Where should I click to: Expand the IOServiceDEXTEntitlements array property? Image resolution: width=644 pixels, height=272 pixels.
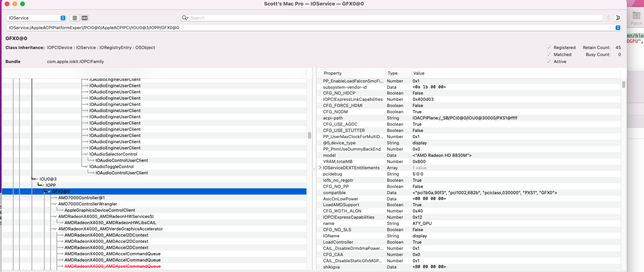(x=320, y=168)
